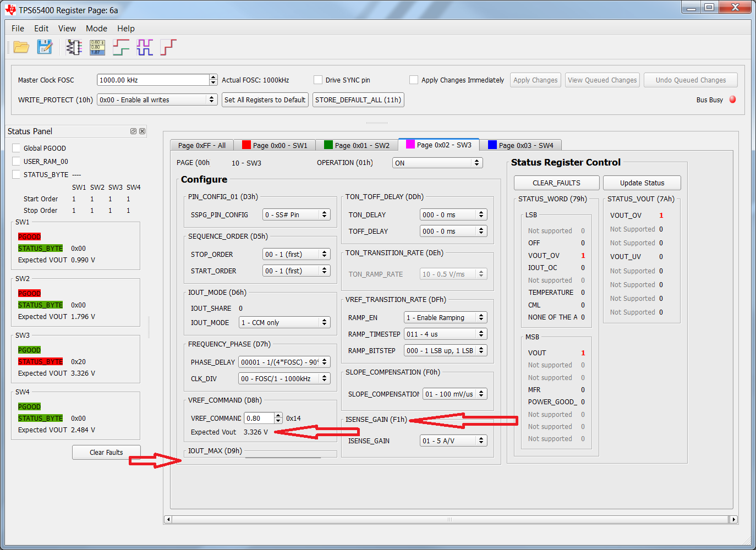Increment Master Clock FOSC with up arrow

(x=213, y=77)
